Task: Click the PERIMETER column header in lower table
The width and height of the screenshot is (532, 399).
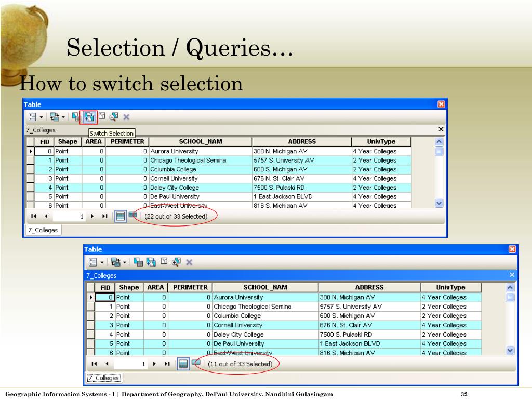Action: point(190,287)
